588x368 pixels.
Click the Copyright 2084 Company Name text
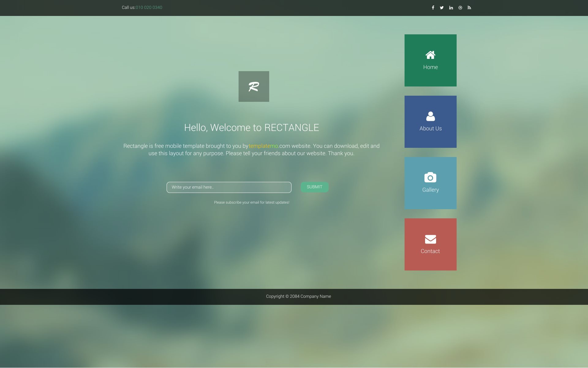pos(298,296)
